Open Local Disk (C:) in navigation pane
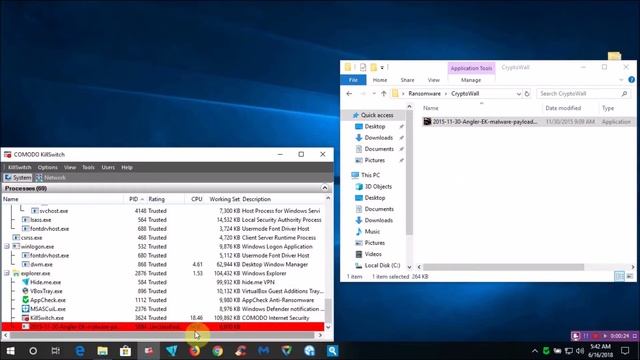640x360 pixels. coord(382,265)
